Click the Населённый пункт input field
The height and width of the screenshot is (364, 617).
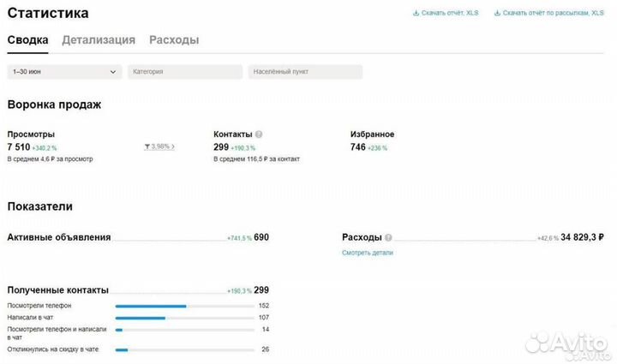click(305, 72)
